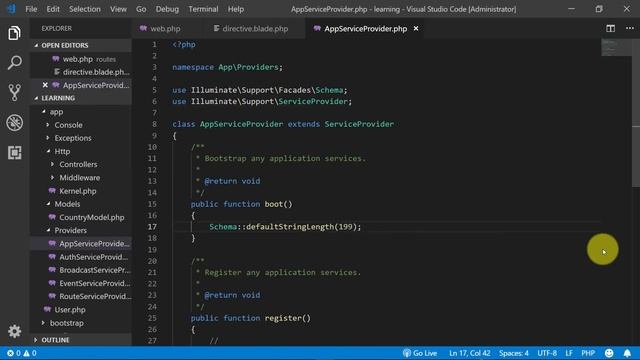Open the Explorer view in activity bar
640x360 pixels.
tap(14, 33)
